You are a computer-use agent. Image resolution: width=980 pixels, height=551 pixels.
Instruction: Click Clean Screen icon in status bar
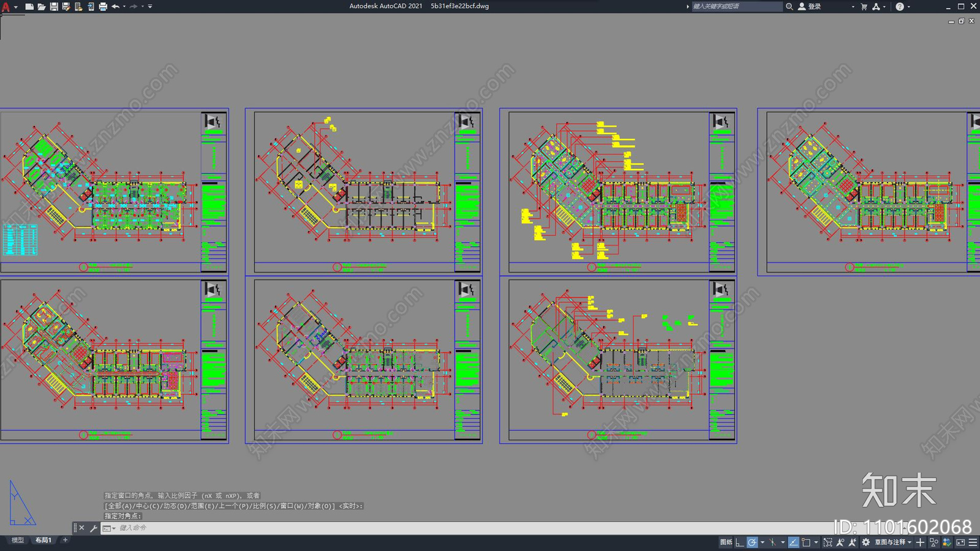960,542
